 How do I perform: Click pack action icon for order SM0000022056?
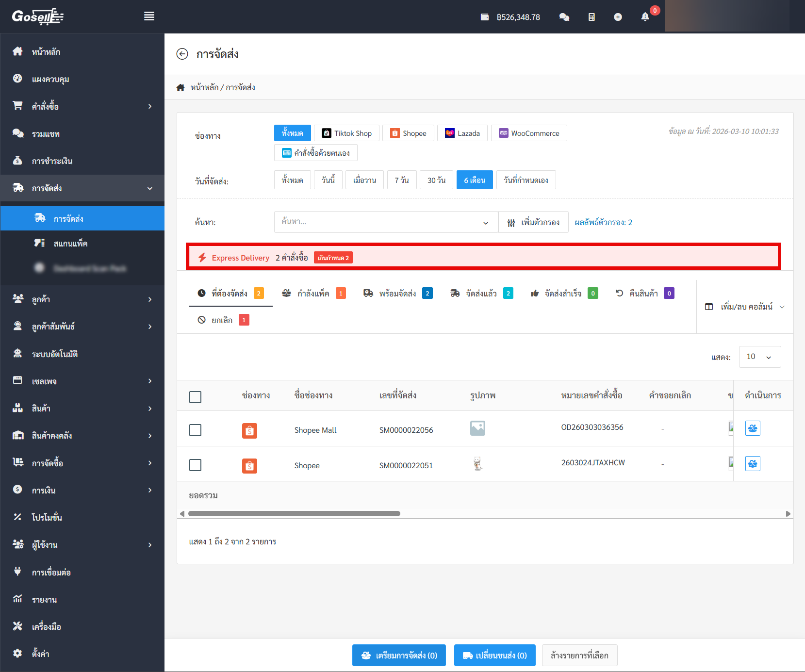point(753,428)
